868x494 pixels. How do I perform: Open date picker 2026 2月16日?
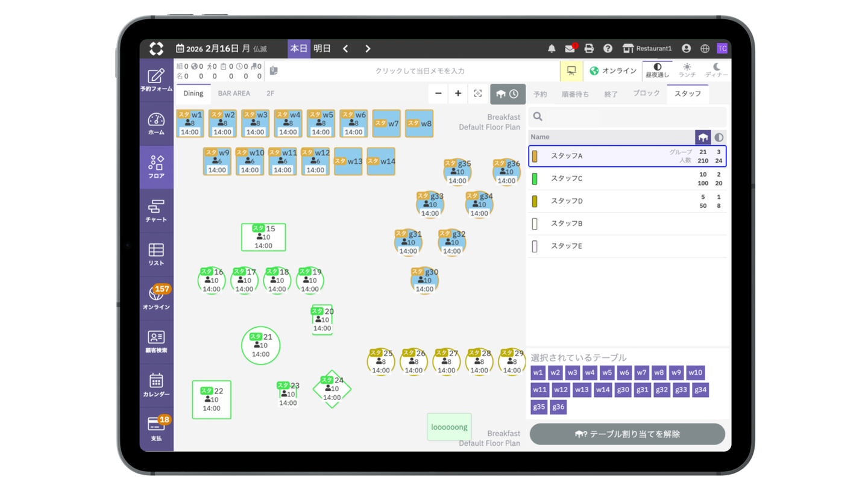(x=221, y=49)
